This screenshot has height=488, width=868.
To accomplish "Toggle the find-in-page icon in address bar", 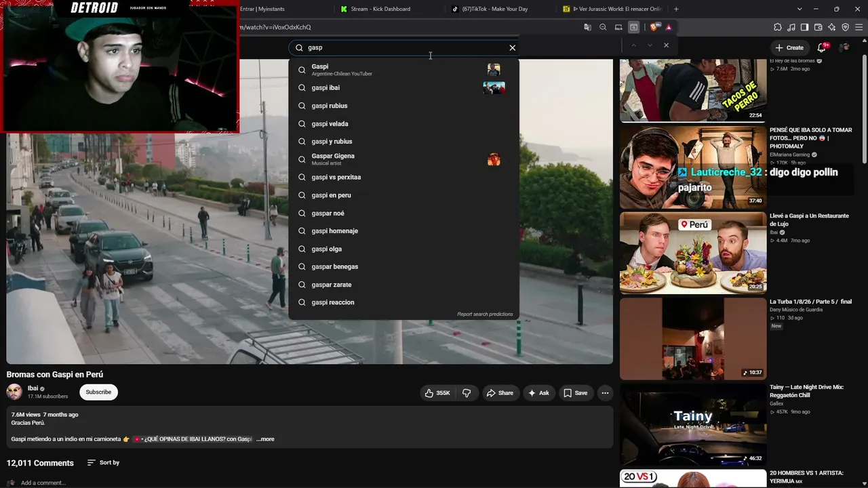I will click(633, 27).
